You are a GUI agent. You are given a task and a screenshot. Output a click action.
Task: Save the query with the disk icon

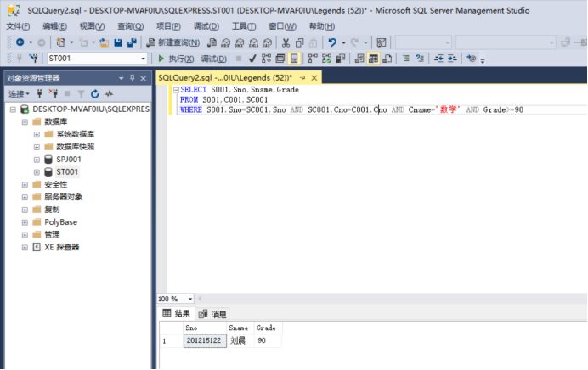pyautogui.click(x=118, y=42)
